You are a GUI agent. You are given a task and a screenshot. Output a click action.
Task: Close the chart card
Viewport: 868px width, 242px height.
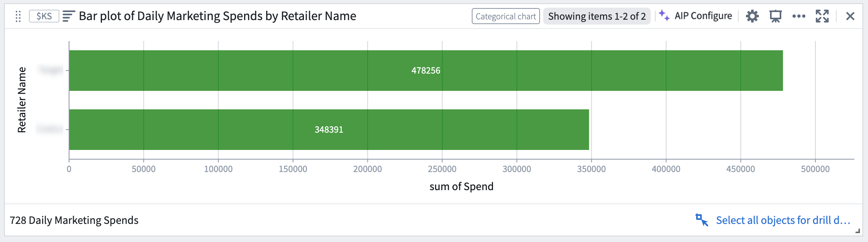pos(850,16)
